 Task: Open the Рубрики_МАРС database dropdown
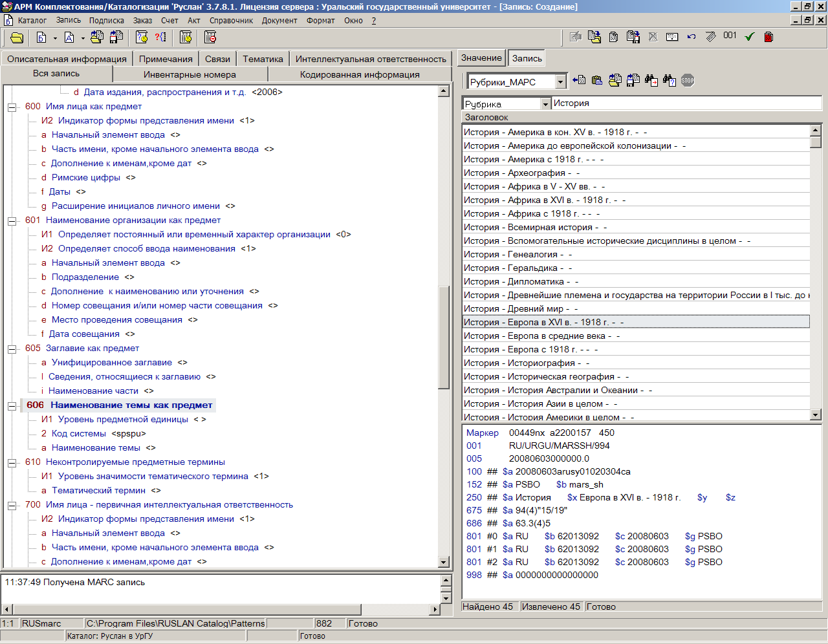(561, 82)
